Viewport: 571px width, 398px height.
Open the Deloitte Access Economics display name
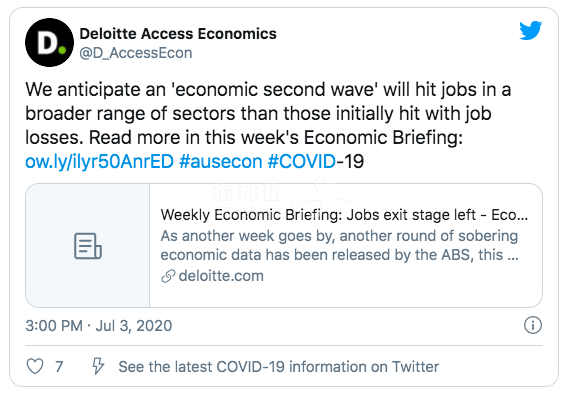[178, 34]
